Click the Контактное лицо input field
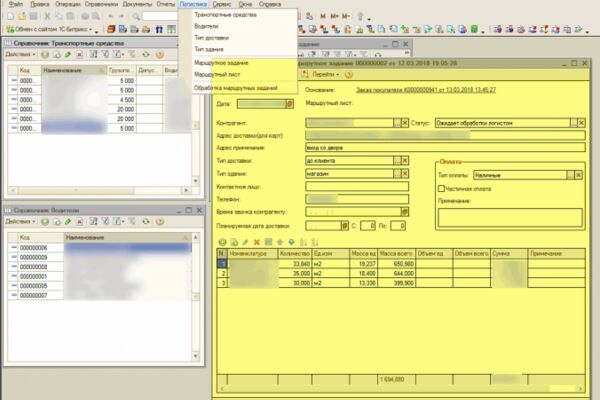Screen dimensions: 600x400 357,187
